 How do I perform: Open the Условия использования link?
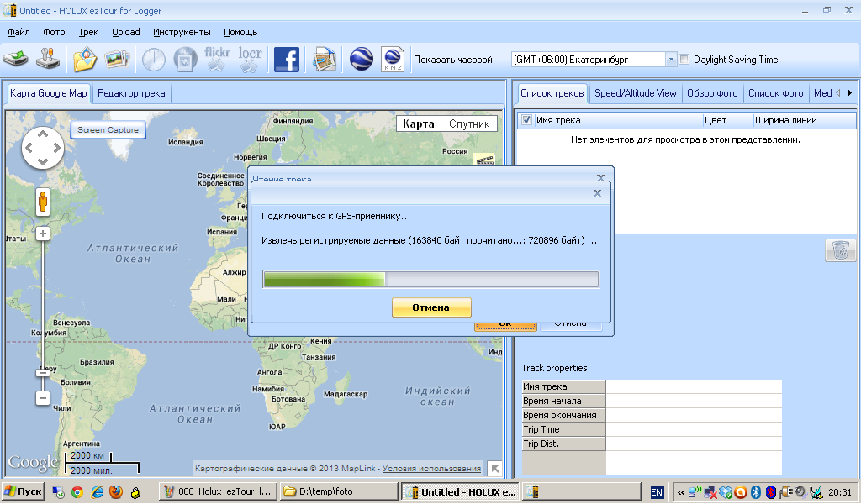point(431,469)
